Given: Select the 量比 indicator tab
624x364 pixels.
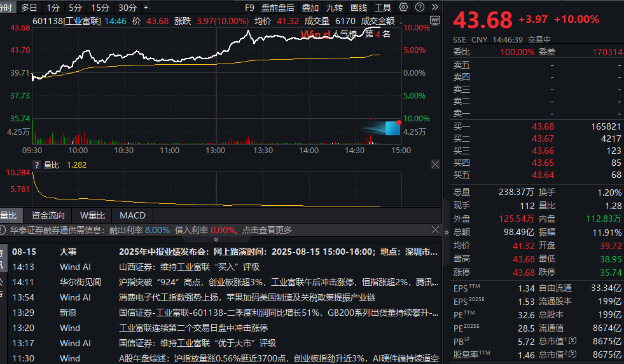Looking at the screenshot, I should [9, 215].
